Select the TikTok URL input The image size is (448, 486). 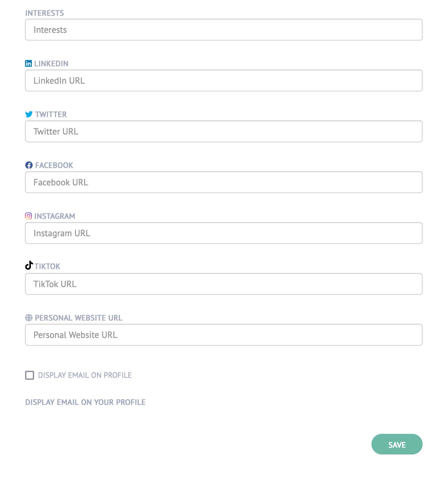(224, 284)
